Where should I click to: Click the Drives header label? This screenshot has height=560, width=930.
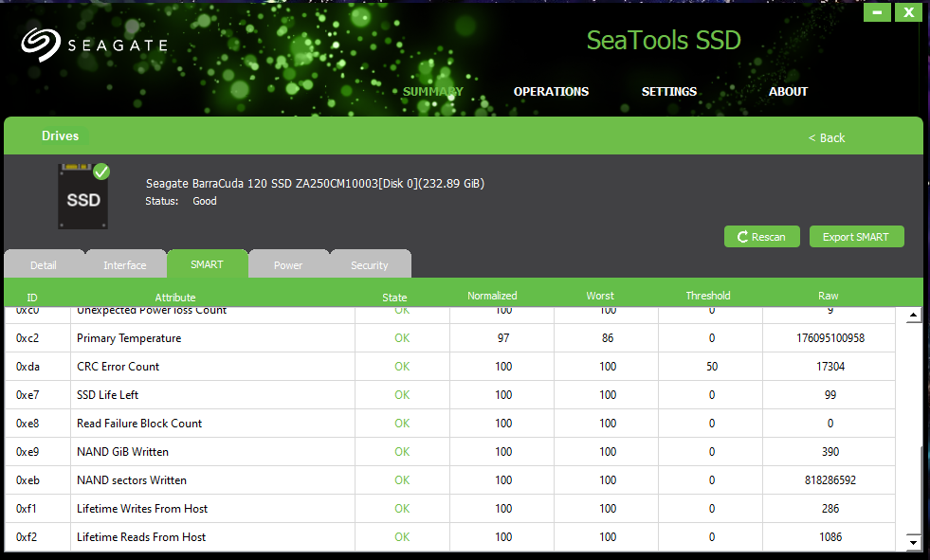point(60,135)
